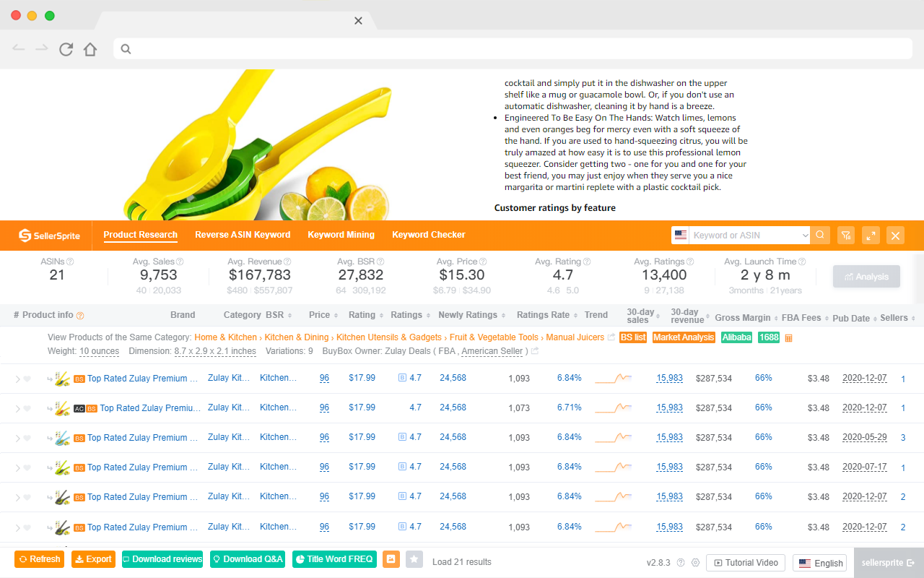Click the help icon next to Avg. Rating
924x578 pixels.
(587, 262)
